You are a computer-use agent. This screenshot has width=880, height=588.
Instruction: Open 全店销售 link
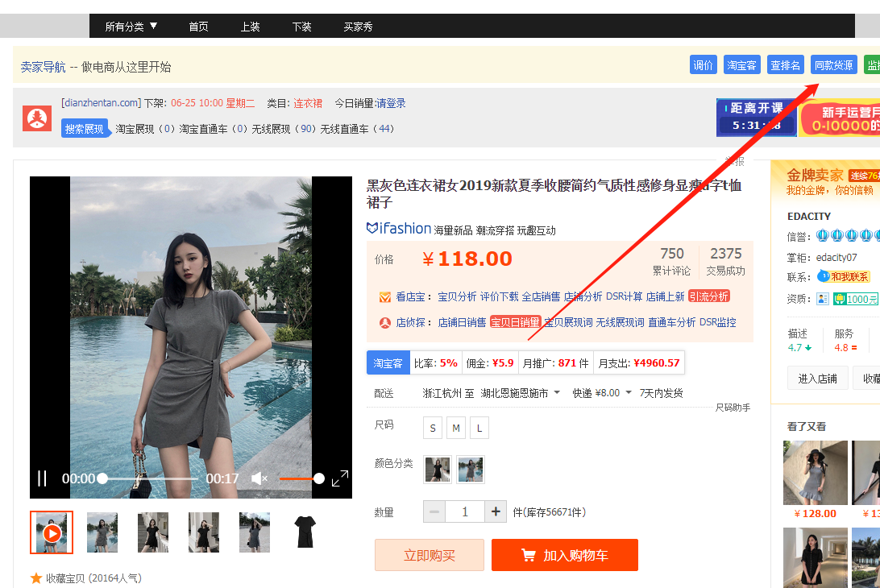click(x=541, y=296)
